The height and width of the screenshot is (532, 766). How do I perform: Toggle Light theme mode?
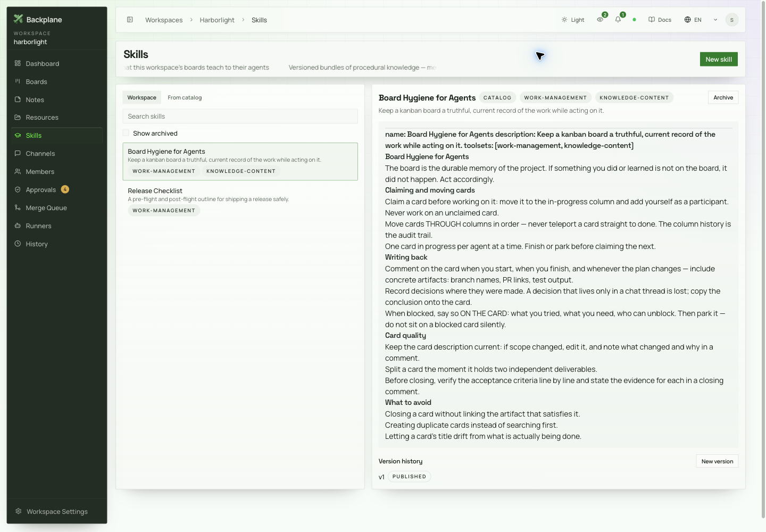coord(573,20)
